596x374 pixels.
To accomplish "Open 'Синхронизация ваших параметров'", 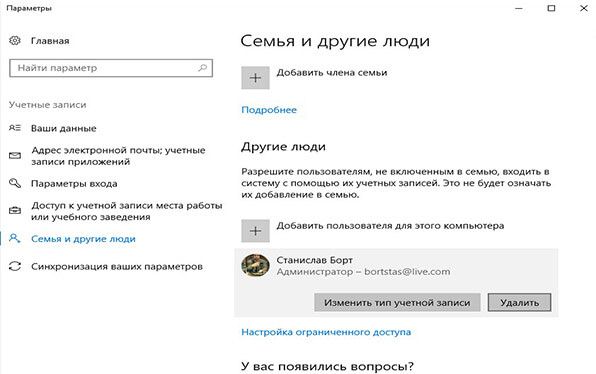I will (117, 266).
